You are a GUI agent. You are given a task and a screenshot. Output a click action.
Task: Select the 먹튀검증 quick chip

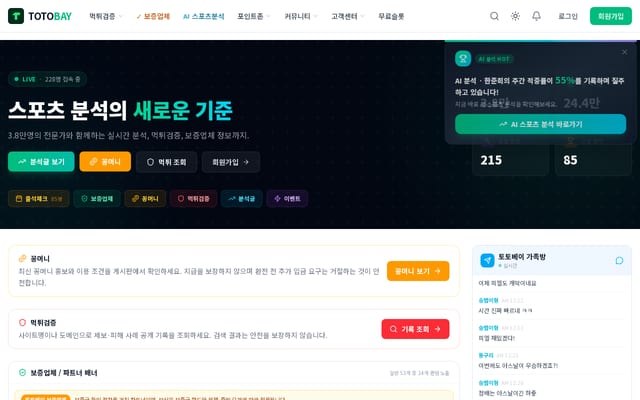pyautogui.click(x=193, y=199)
